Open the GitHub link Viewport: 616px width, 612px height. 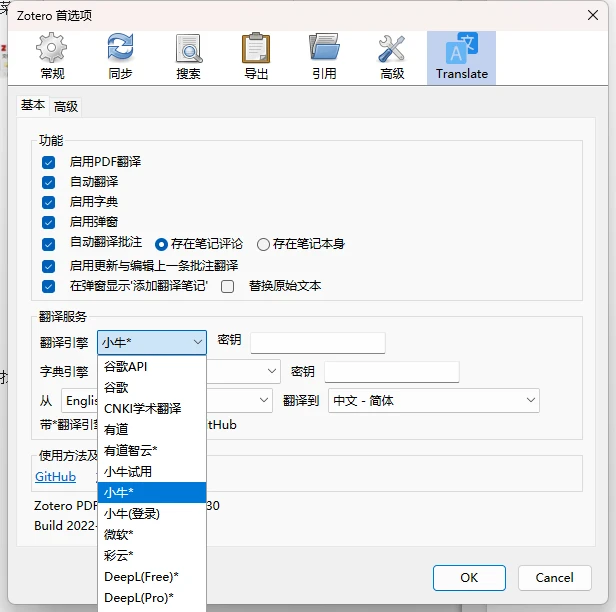55,476
